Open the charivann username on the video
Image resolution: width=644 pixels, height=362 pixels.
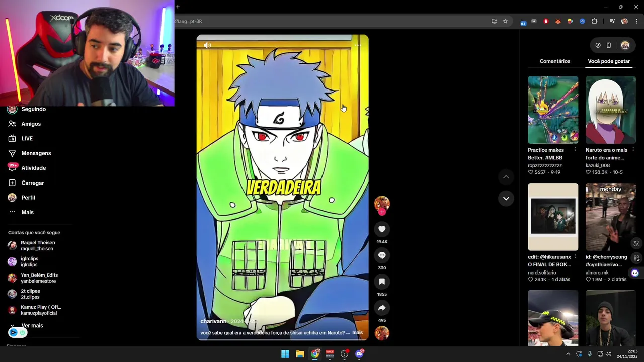(x=213, y=321)
